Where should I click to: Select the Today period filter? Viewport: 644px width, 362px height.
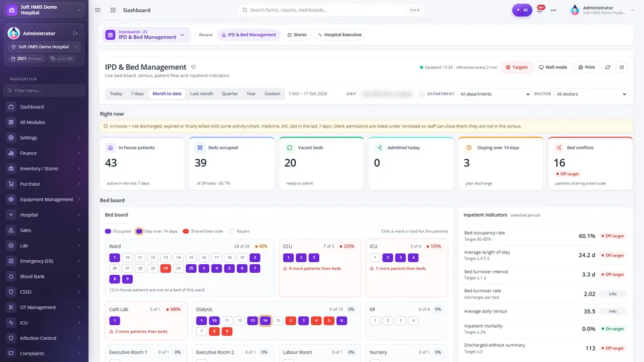tap(116, 94)
